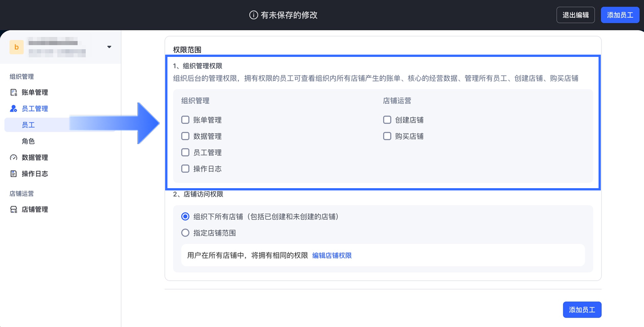This screenshot has height=327, width=644.
Task: Click the 店铺运营 column header in permissions
Action: (397, 101)
